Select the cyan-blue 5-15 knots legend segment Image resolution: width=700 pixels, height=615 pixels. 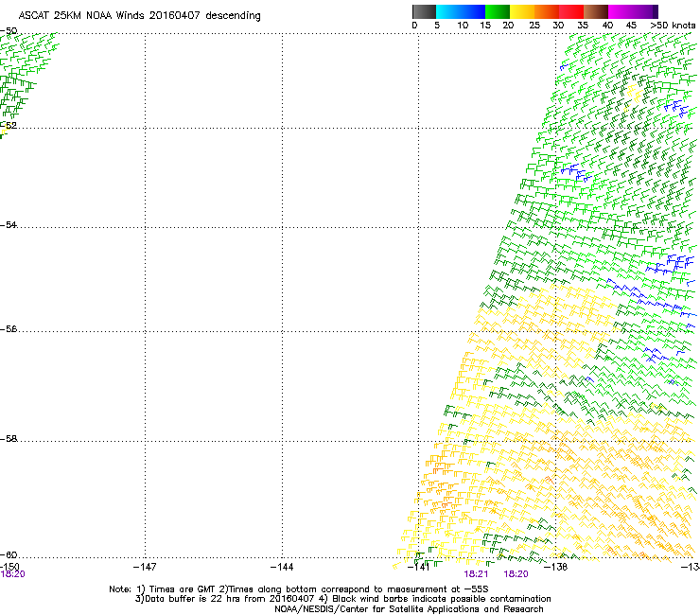coord(461,11)
